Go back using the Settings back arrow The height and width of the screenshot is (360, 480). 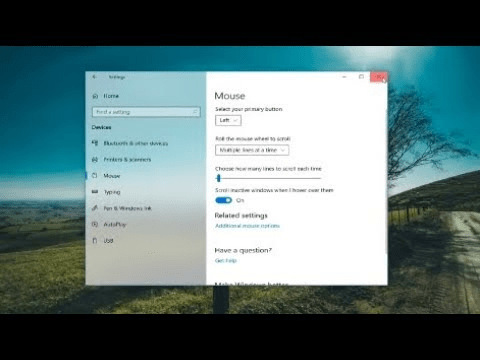point(95,77)
